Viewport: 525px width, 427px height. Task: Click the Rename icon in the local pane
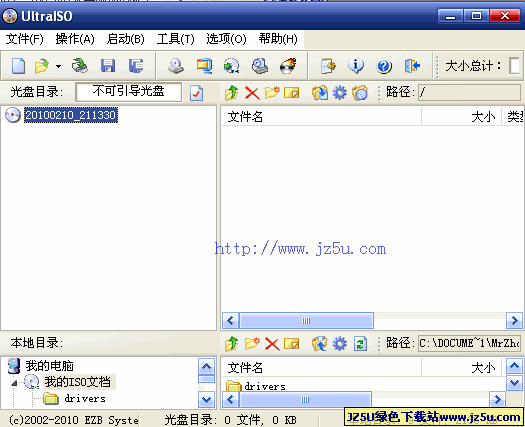(x=292, y=344)
